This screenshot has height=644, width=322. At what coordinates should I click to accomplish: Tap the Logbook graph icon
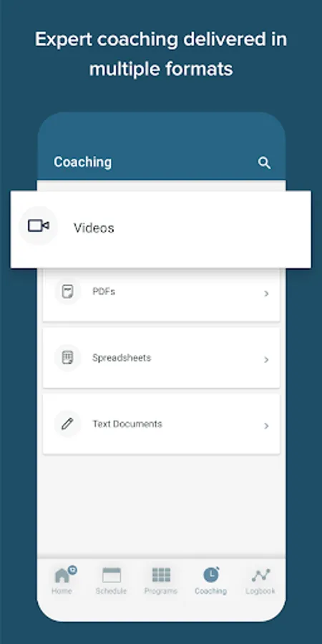[x=260, y=575]
